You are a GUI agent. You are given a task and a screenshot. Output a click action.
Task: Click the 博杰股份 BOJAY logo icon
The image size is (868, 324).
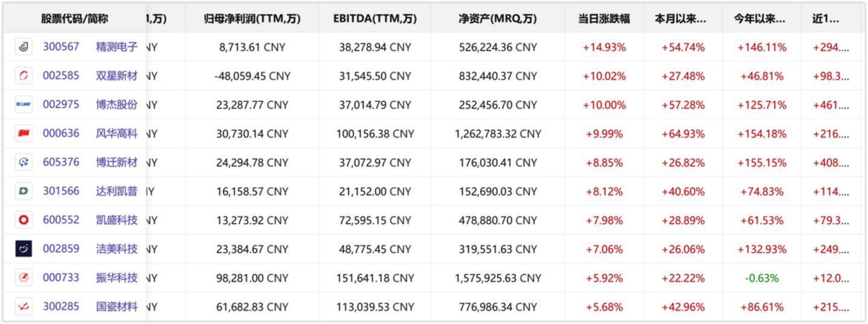click(x=24, y=104)
